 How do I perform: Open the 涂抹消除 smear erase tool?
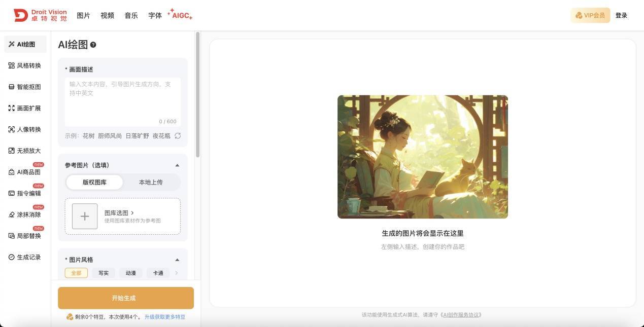click(x=25, y=214)
